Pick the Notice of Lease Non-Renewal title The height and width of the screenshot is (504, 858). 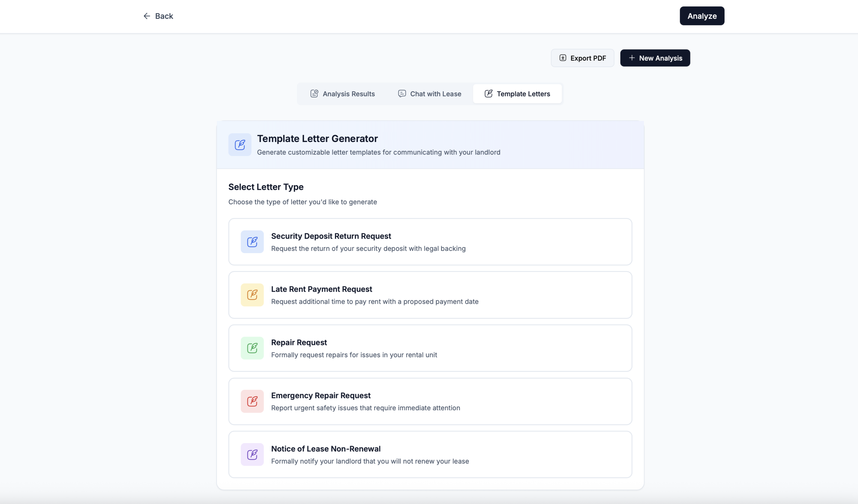click(x=325, y=448)
